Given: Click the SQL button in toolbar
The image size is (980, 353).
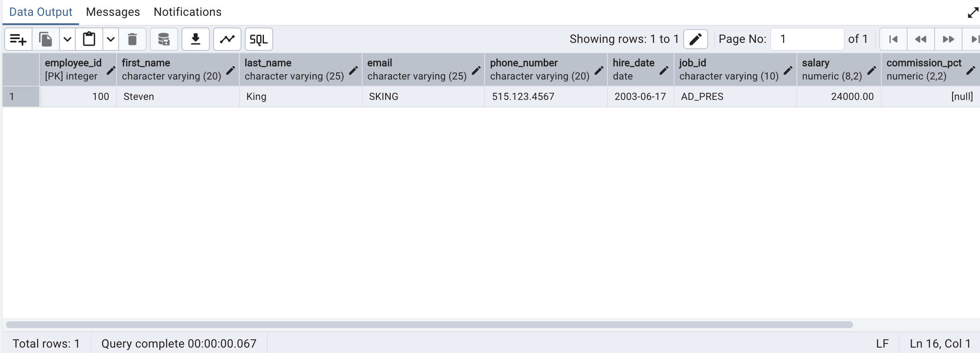Looking at the screenshot, I should [259, 39].
